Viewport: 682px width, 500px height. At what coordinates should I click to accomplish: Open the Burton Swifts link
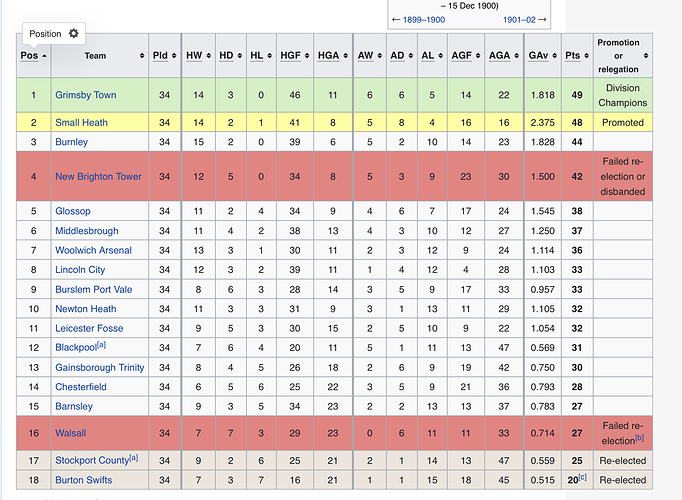pyautogui.click(x=84, y=480)
